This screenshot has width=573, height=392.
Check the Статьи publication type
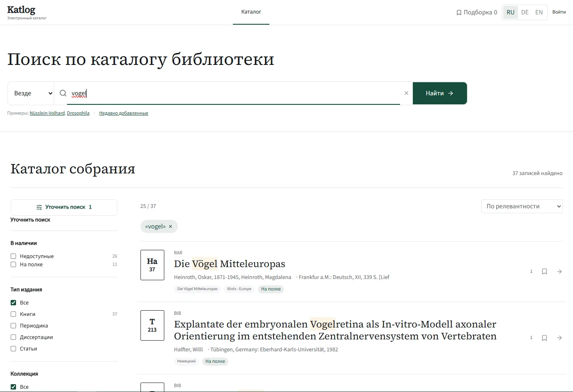pyautogui.click(x=13, y=349)
